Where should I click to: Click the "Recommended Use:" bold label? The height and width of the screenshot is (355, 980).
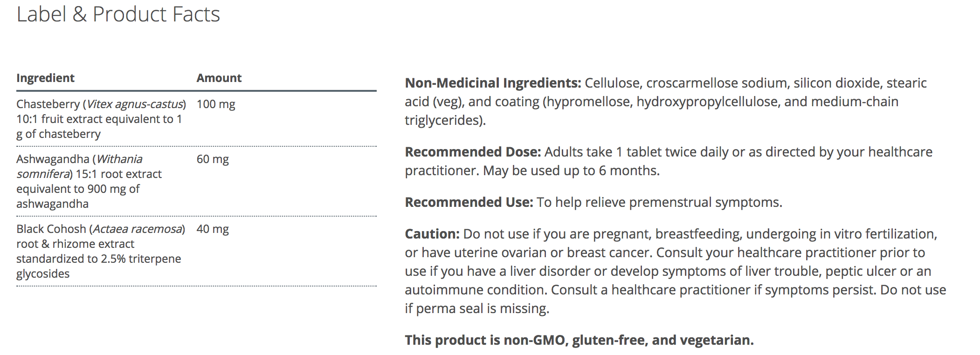[x=469, y=202]
